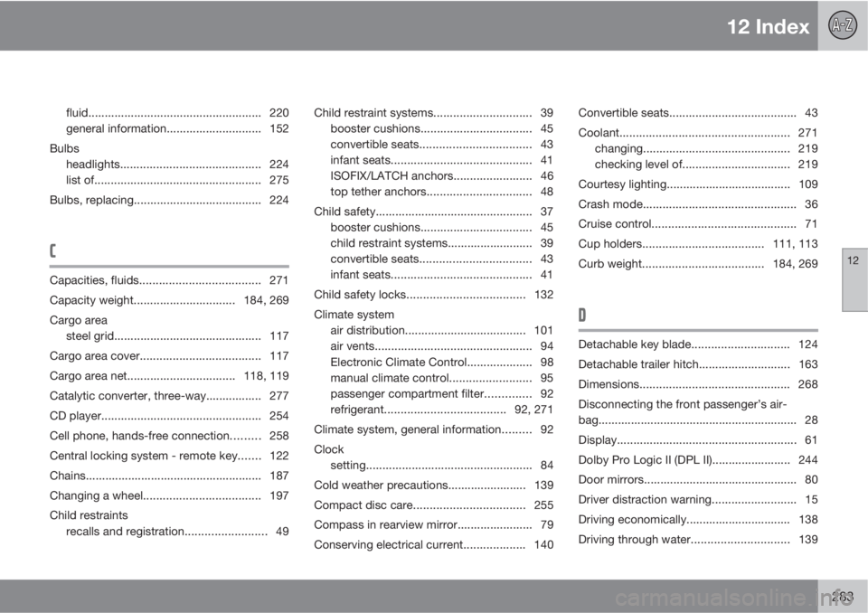Image resolution: width=868 pixels, height=613 pixels.
Task: Select the 'Display' entry page 61
Action: tap(698, 439)
